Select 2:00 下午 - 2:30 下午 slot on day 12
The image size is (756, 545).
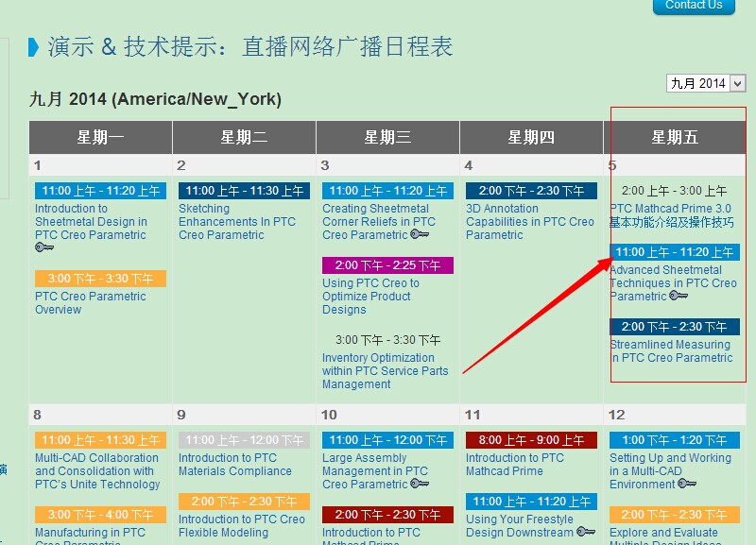click(x=674, y=515)
